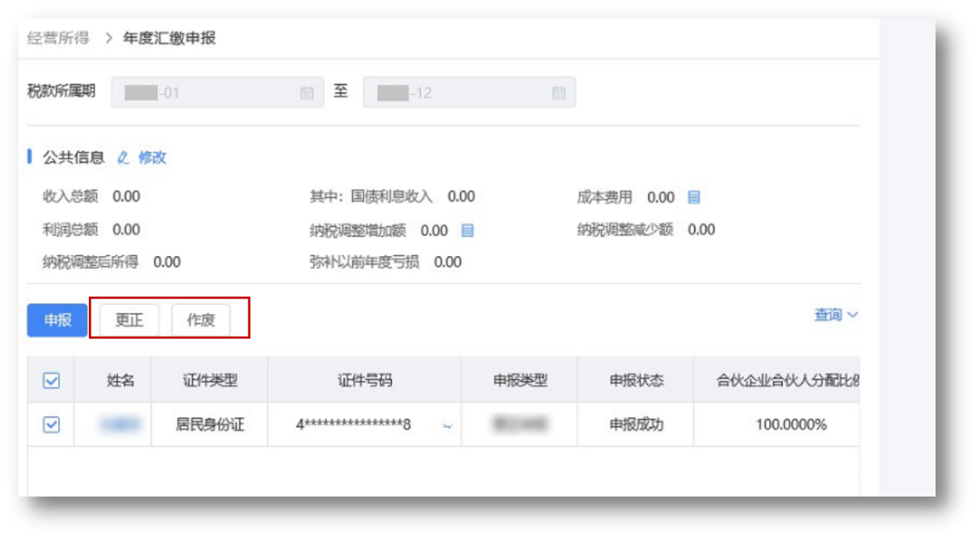Click the 收入总额 0.00 value
This screenshot has width=980, height=541.
click(x=126, y=197)
